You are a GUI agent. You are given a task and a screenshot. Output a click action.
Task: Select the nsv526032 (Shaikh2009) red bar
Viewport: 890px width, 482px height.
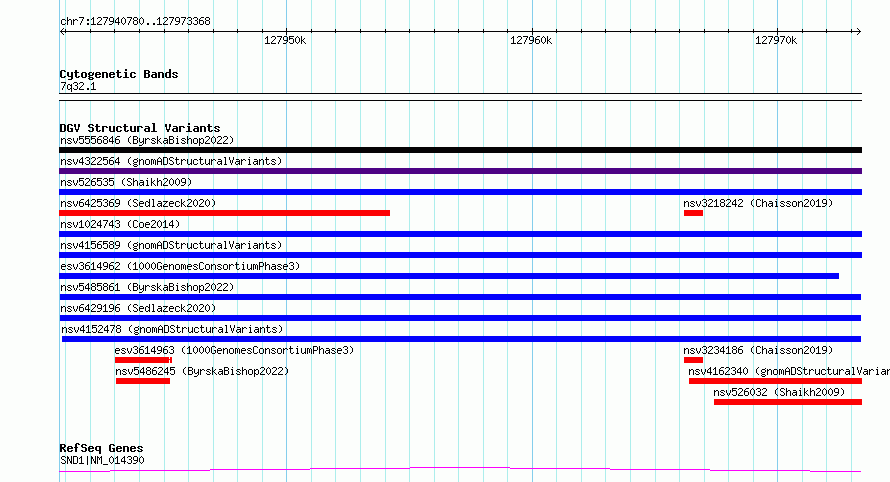788,402
